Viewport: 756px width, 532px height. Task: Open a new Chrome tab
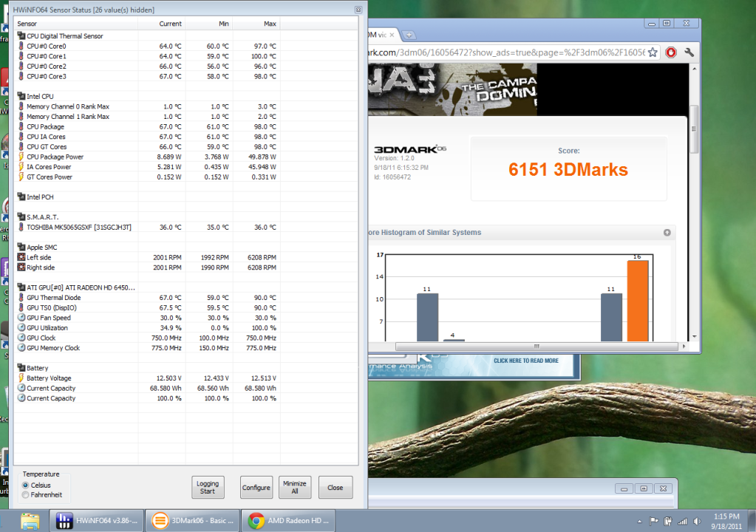tap(409, 35)
